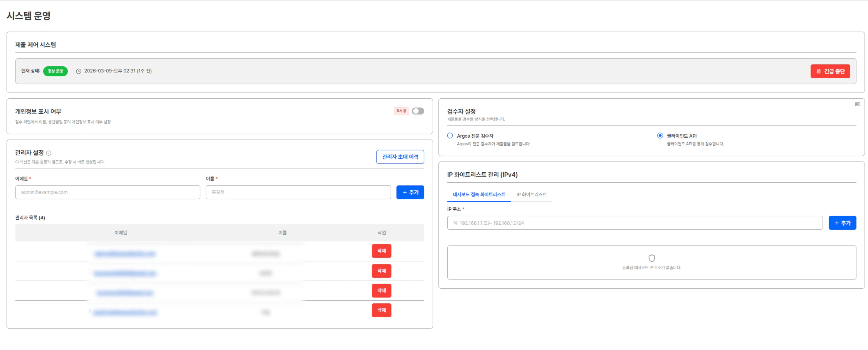This screenshot has height=350, width=868.
Task: Delete the third administrator in the list
Action: (x=381, y=291)
